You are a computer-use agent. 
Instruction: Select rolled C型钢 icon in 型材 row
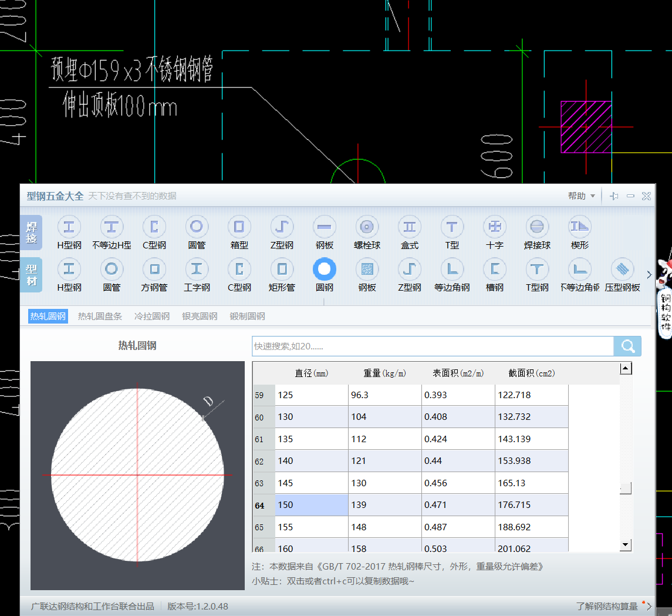pyautogui.click(x=239, y=269)
